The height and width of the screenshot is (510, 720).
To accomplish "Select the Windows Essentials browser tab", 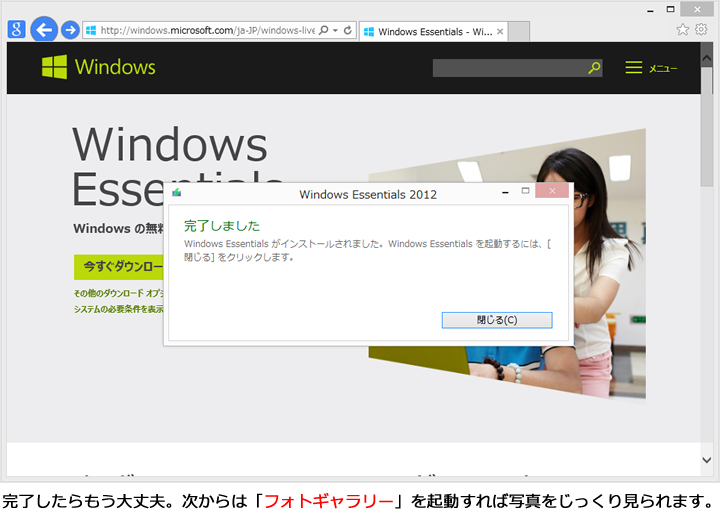I will pos(433,32).
